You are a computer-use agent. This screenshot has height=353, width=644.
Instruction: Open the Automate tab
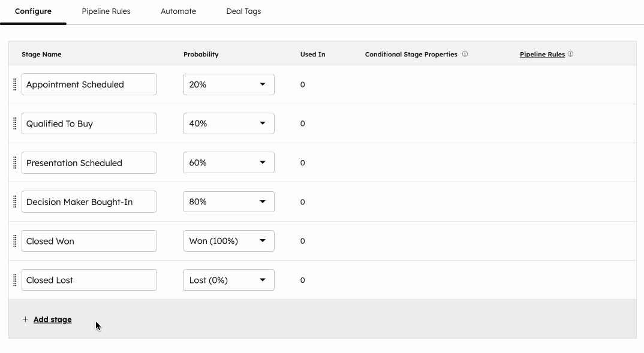[178, 11]
